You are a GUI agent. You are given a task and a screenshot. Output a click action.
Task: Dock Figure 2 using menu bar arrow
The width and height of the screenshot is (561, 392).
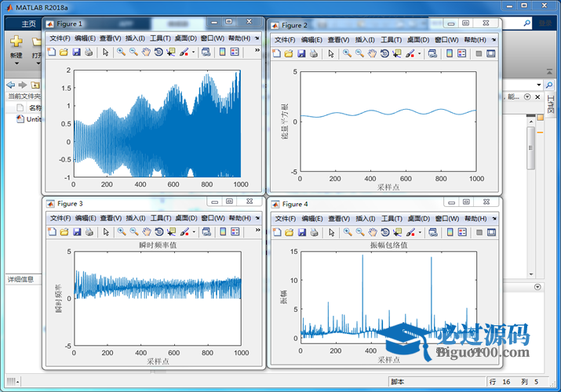tap(494, 40)
